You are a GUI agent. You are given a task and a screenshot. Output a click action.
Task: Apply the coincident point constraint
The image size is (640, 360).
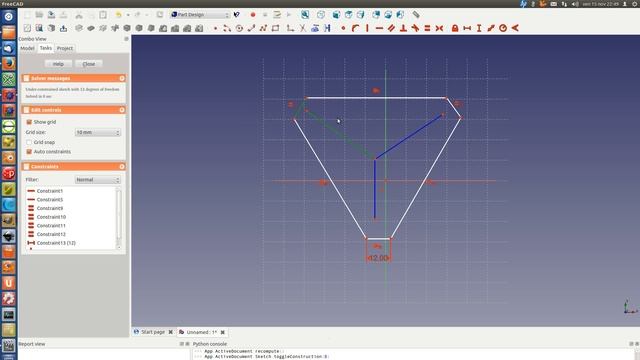click(343, 28)
